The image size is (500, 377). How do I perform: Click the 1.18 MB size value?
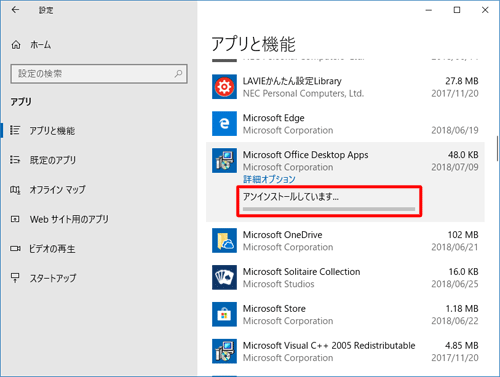click(x=462, y=309)
